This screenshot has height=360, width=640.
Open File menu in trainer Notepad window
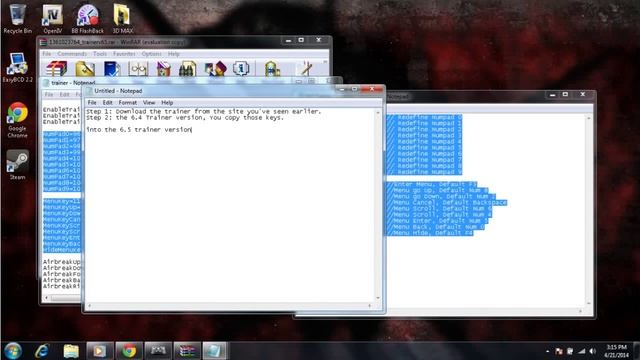tap(49, 94)
